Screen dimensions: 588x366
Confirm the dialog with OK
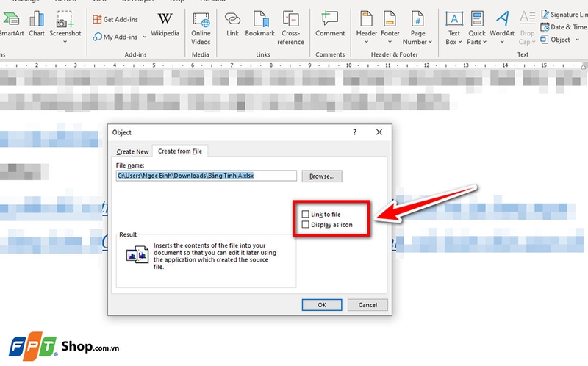pyautogui.click(x=322, y=305)
